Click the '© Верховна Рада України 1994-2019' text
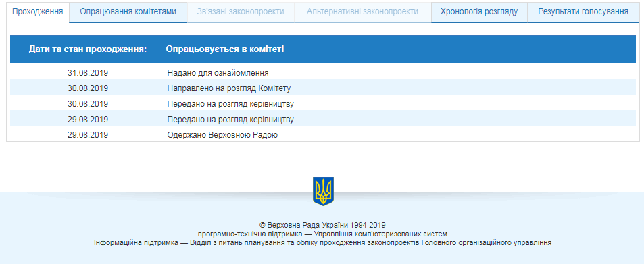644x264 pixels. tap(322, 225)
